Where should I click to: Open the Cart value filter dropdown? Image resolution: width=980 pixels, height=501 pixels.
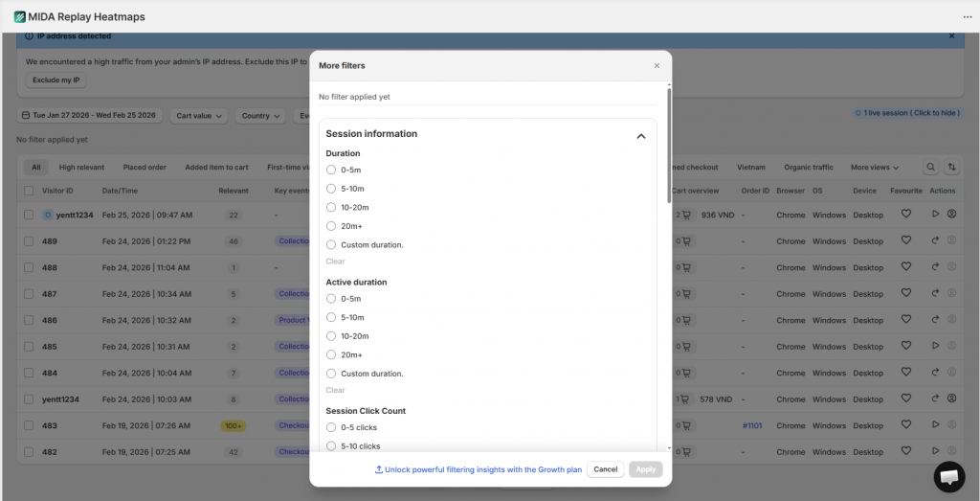199,116
